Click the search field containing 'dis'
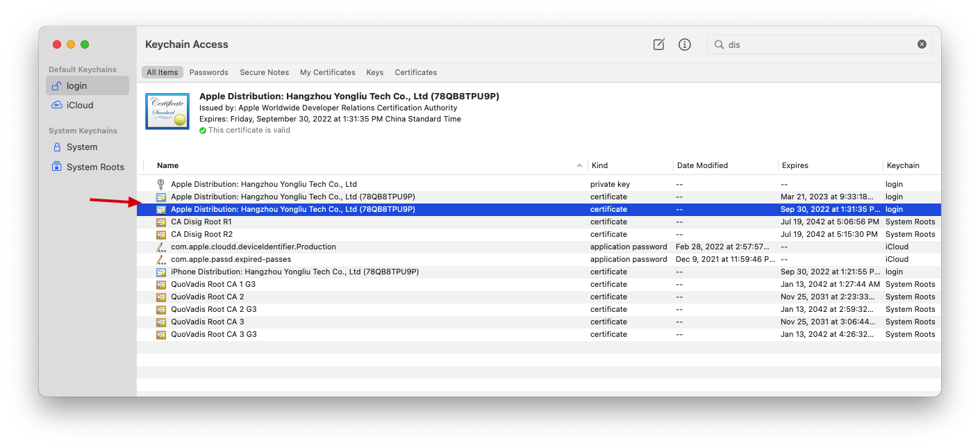This screenshot has width=980, height=448. tap(820, 44)
